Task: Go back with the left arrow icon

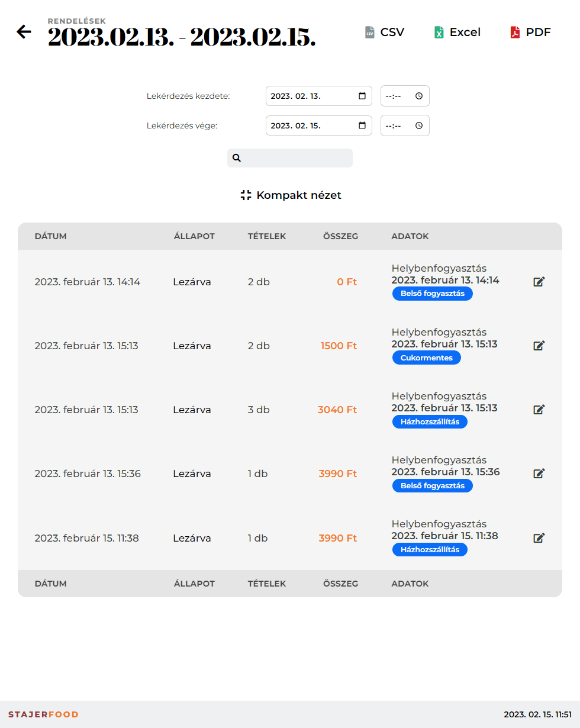Action: click(24, 32)
